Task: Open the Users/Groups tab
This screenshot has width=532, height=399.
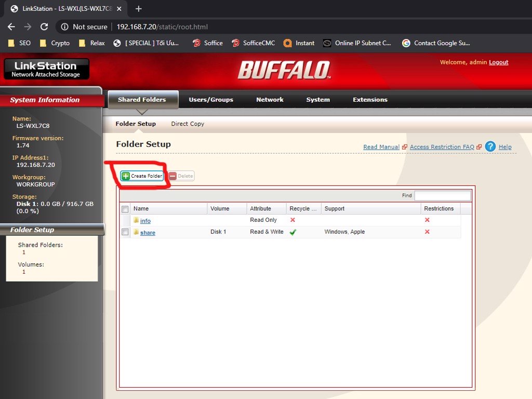Action: coord(211,100)
